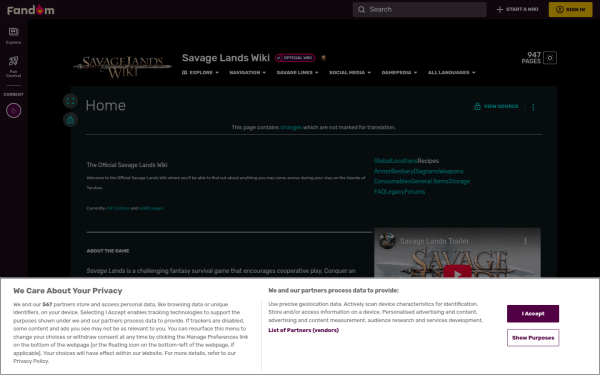The image size is (600, 375).
Task: Click I Accept in the privacy banner
Action: 533,314
